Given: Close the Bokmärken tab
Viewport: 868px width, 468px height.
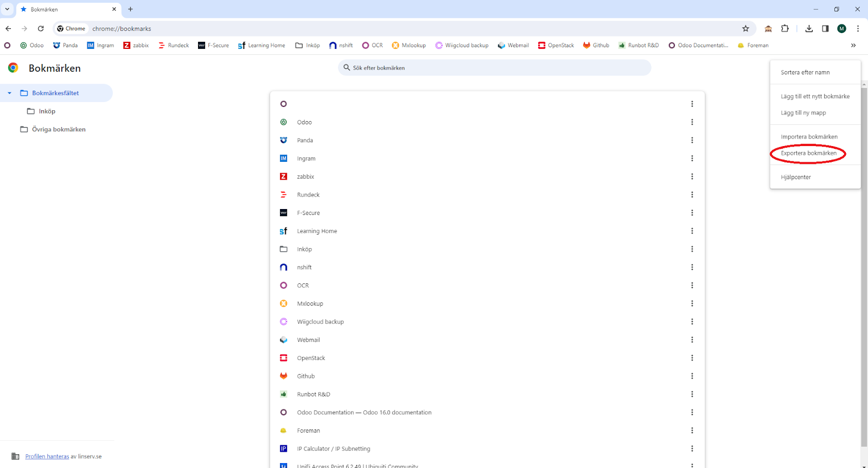Looking at the screenshot, I should (x=114, y=9).
